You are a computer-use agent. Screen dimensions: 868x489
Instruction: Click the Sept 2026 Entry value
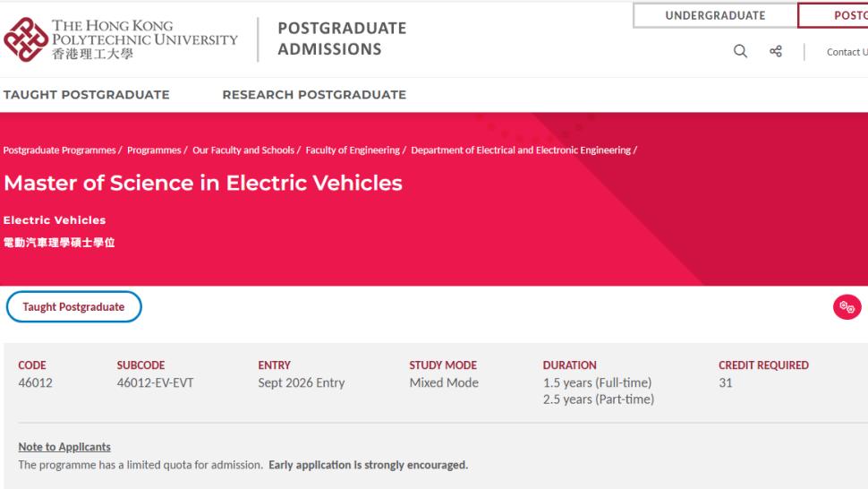[x=301, y=383]
